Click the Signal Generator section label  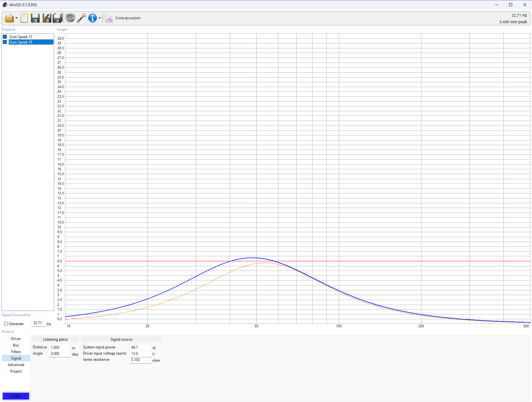click(x=16, y=315)
